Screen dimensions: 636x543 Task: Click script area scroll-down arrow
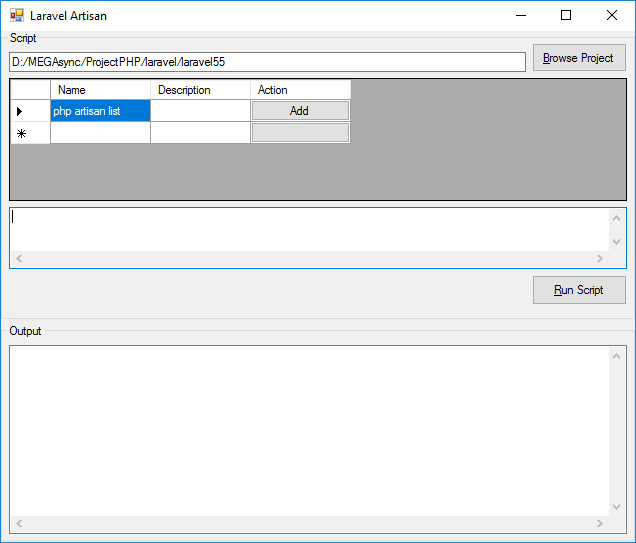click(617, 242)
